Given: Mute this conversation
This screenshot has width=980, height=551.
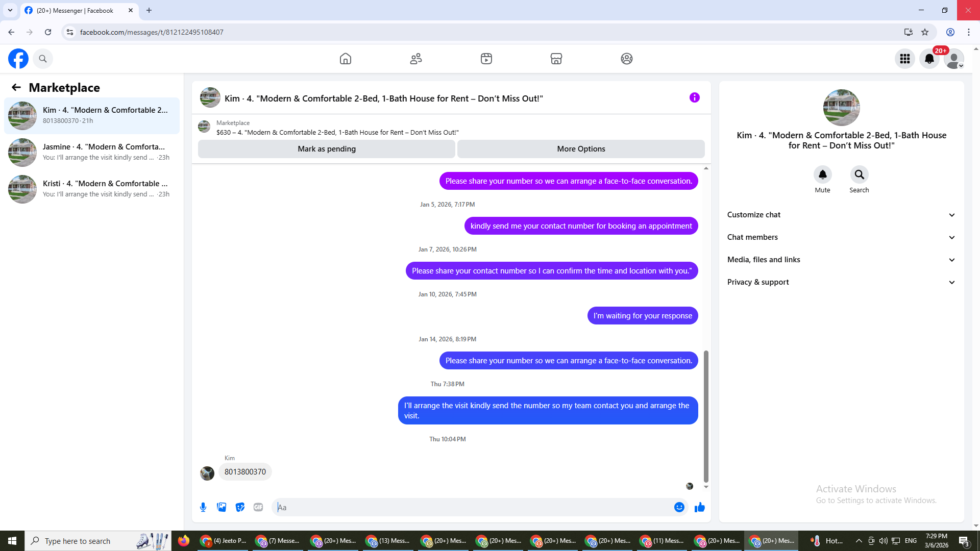Looking at the screenshot, I should click(x=822, y=175).
